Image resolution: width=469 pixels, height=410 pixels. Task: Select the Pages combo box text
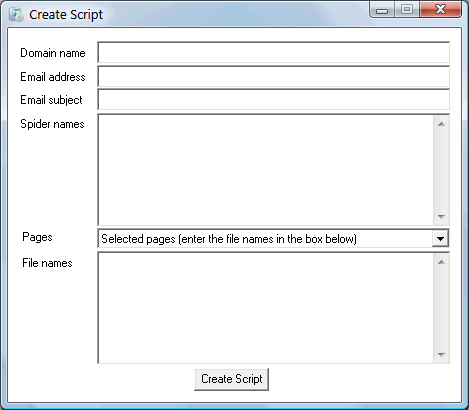(x=229, y=239)
